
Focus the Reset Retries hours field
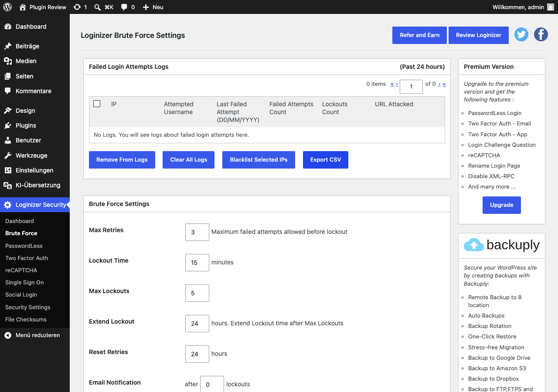coord(197,354)
